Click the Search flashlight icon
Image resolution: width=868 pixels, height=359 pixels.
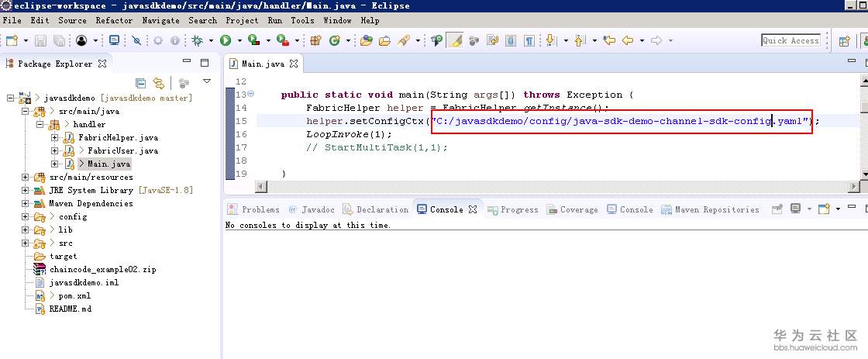pos(403,40)
